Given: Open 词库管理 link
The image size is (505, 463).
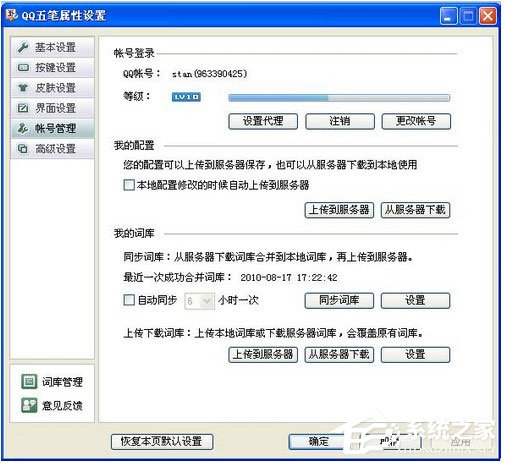Looking at the screenshot, I should (x=62, y=382).
